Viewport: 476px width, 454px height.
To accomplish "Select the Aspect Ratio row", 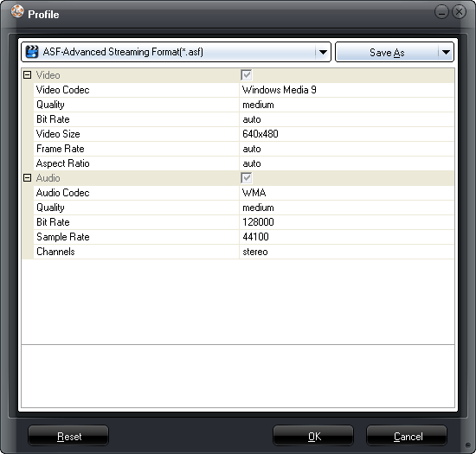I will (x=244, y=163).
